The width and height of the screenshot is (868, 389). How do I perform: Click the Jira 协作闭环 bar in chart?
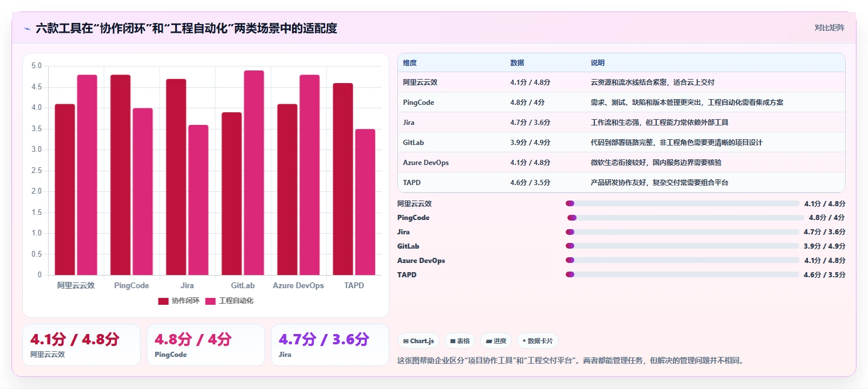[x=176, y=176]
